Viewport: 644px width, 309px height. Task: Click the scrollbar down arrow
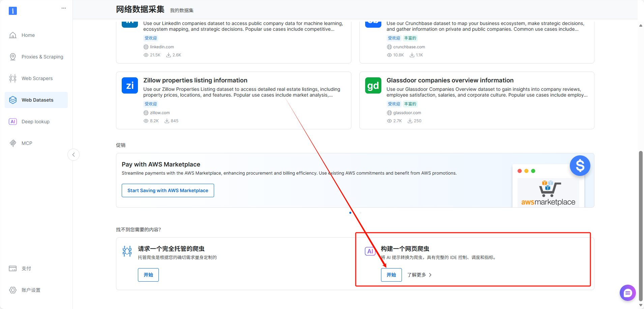(641, 305)
